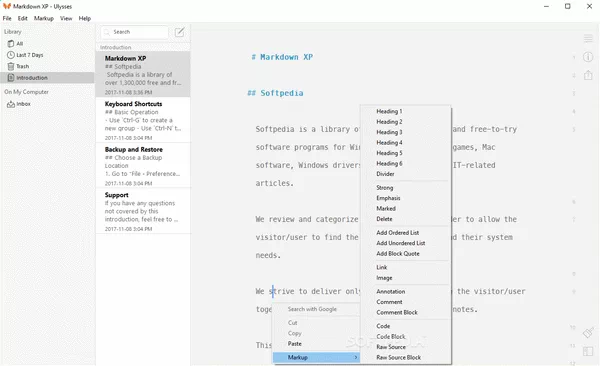Click the Trash bin icon
The width and height of the screenshot is (600, 366).
coord(11,67)
